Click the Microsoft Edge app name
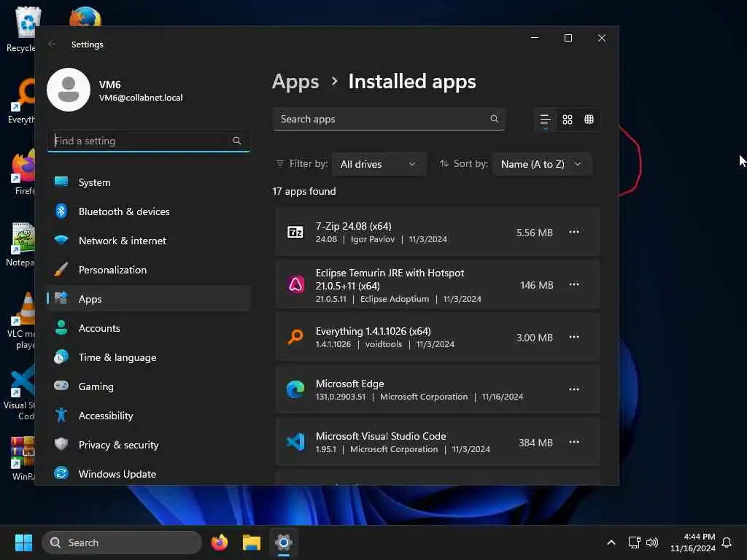The image size is (747, 560). [x=349, y=384]
